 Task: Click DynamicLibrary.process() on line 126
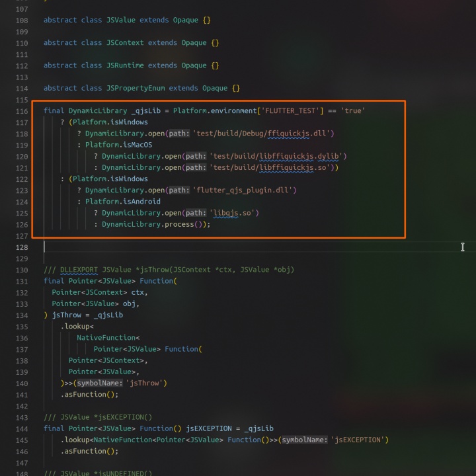[x=152, y=224]
